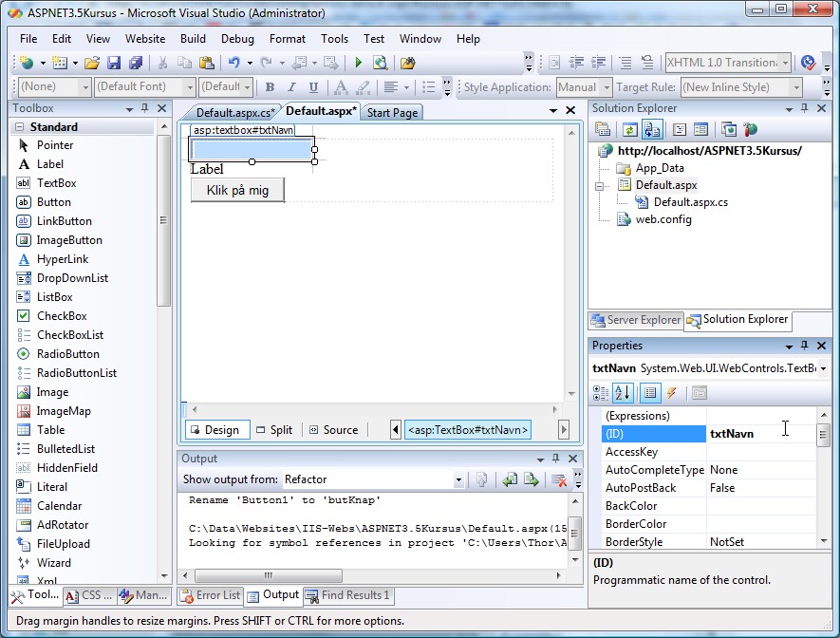Open the Properties object selector dropdown
Image resolution: width=840 pixels, height=638 pixels.
coord(823,368)
